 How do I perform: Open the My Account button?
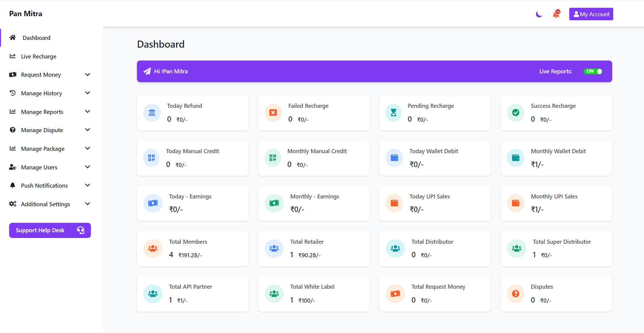[591, 14]
